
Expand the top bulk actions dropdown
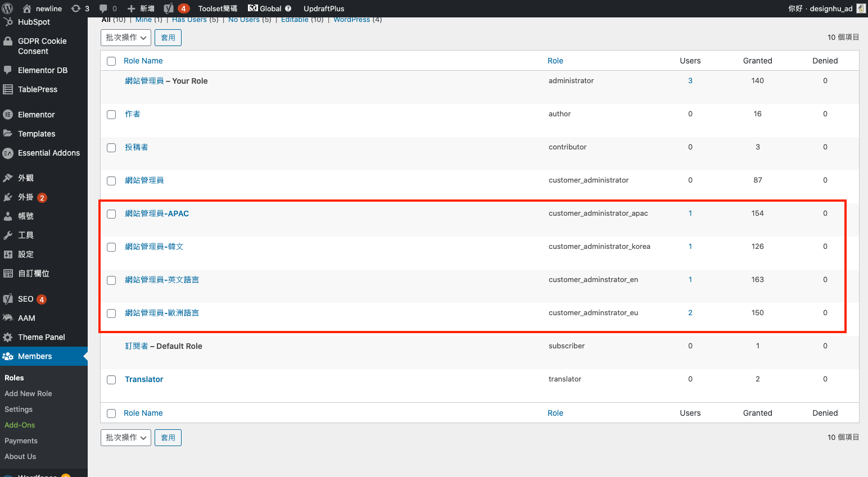pos(126,38)
